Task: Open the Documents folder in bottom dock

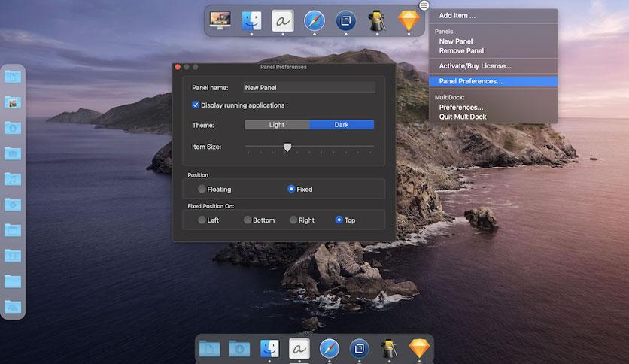Action: pos(210,349)
